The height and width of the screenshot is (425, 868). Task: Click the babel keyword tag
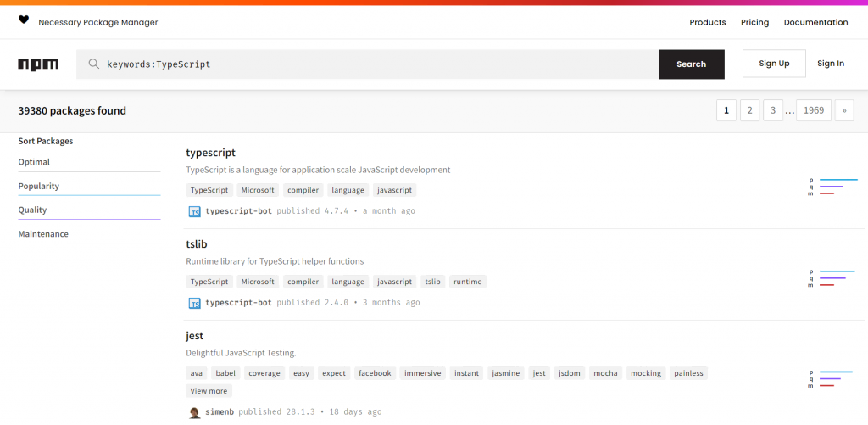225,373
